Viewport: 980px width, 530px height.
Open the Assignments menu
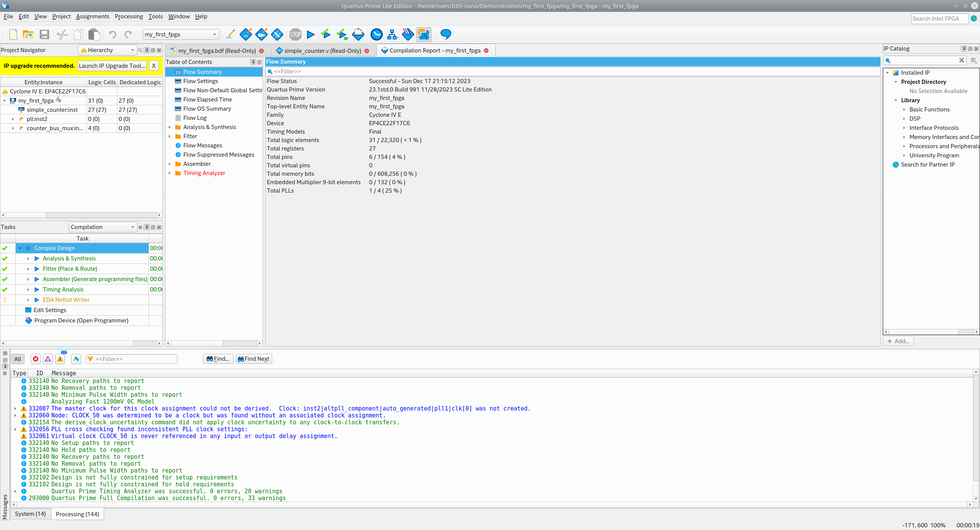click(92, 16)
